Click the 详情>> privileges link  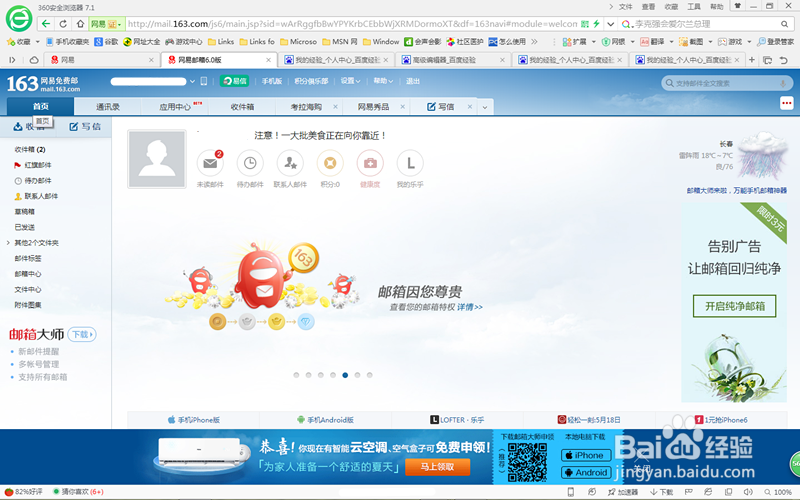click(x=469, y=307)
